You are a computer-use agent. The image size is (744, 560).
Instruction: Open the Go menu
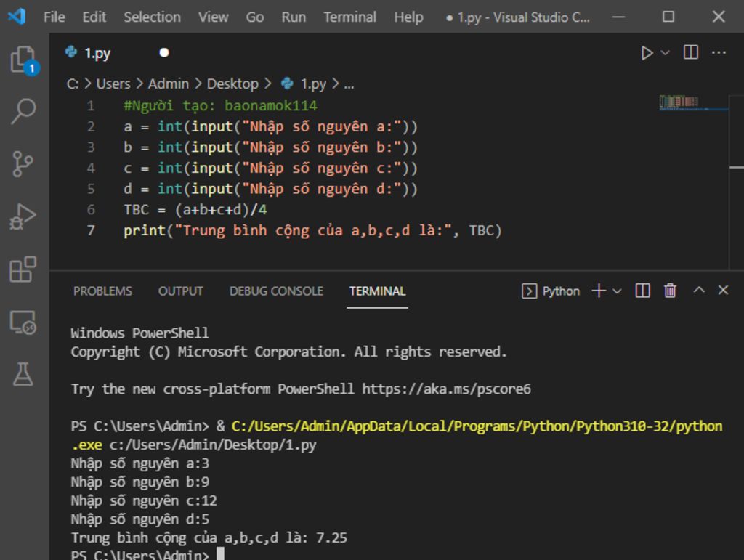(x=254, y=17)
